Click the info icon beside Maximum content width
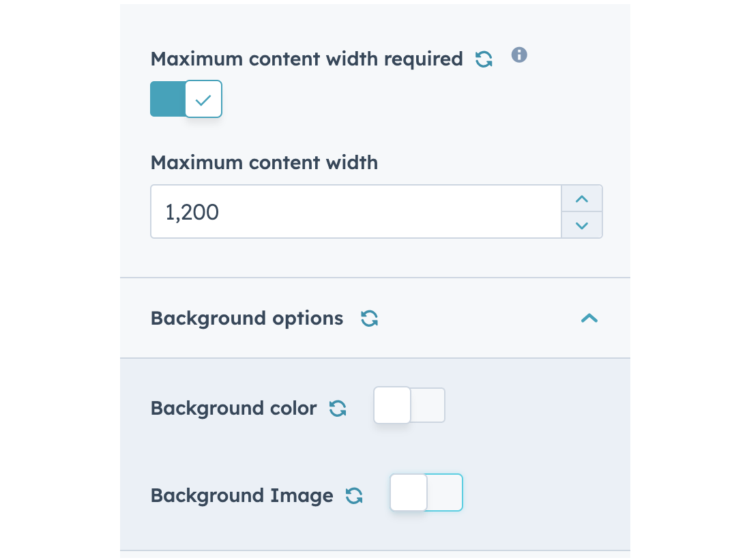 pyautogui.click(x=519, y=55)
